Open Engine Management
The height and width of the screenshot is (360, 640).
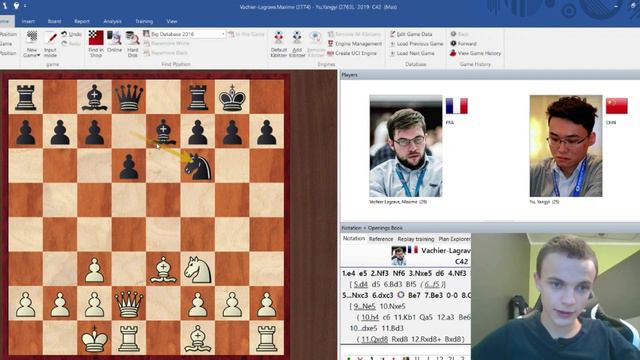pyautogui.click(x=354, y=44)
